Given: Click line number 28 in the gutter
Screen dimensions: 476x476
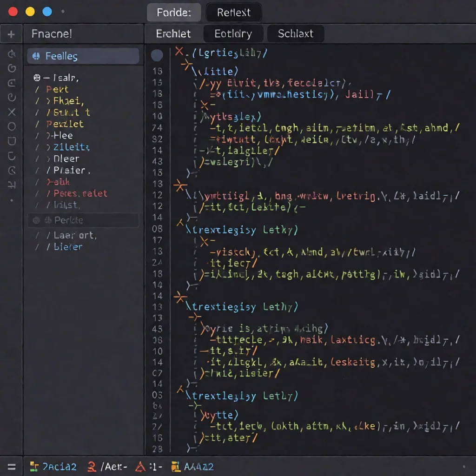Looking at the screenshot, I should pyautogui.click(x=157, y=449).
